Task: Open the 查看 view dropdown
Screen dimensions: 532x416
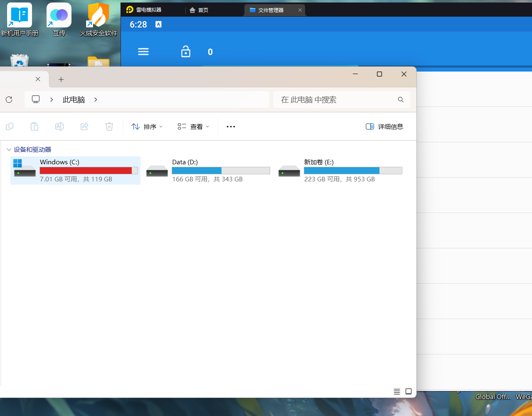Action: click(x=193, y=126)
